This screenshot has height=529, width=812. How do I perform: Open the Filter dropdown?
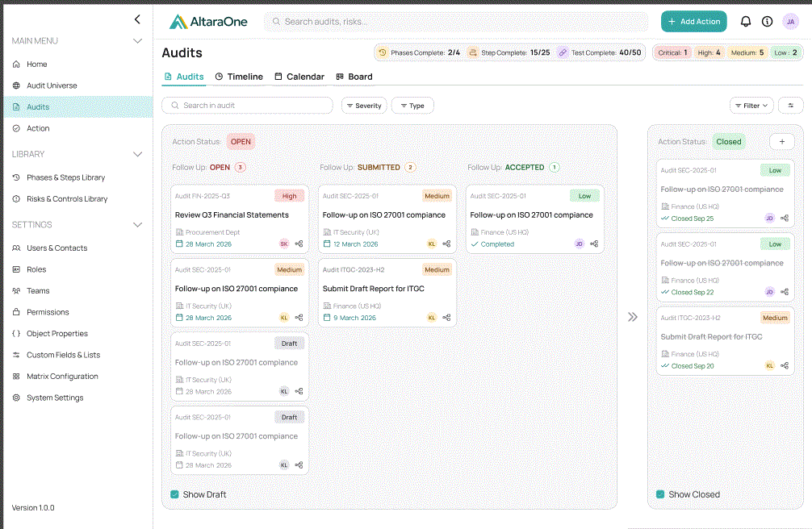coord(751,106)
